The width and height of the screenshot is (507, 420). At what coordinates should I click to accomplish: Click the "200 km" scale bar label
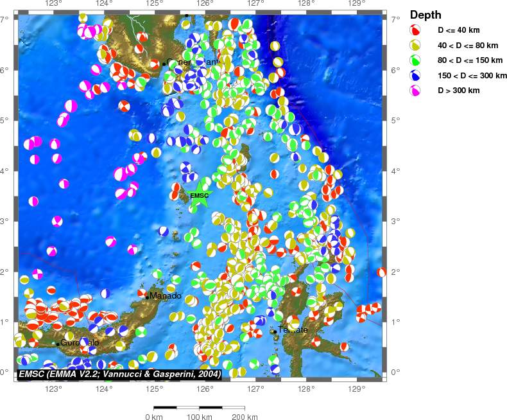[245, 417]
